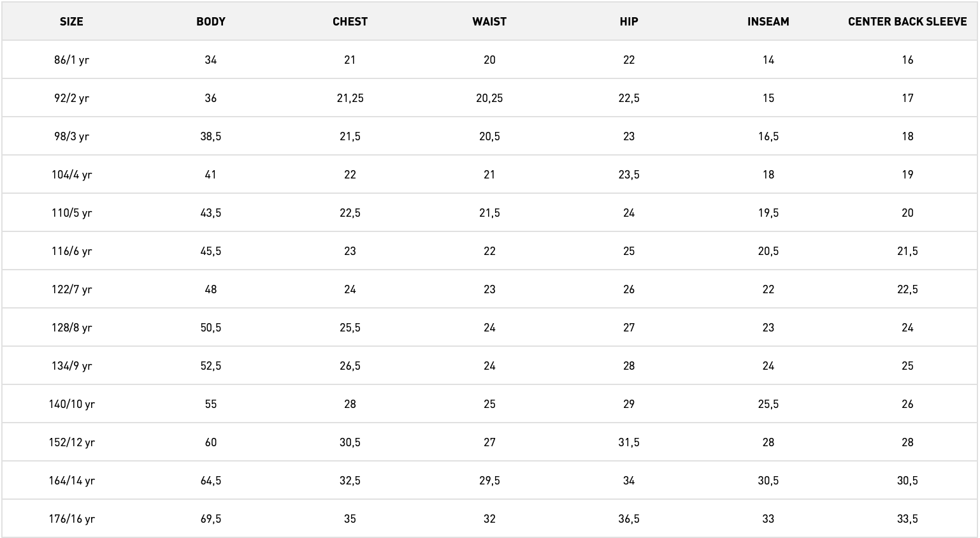Select the 140/10 yr size cell

[x=71, y=404]
